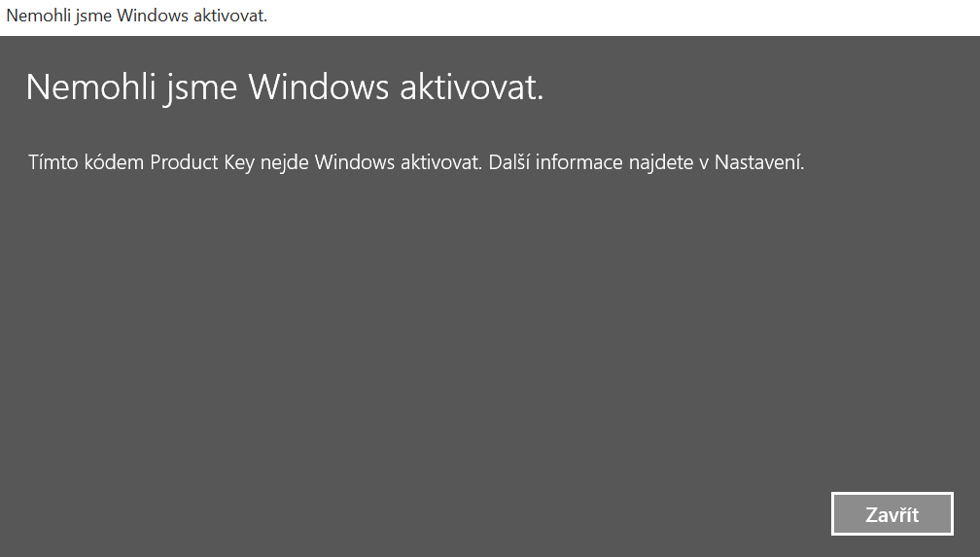
Task: Click the sentence "Další informace najdete v Nastavení."
Action: point(647,162)
